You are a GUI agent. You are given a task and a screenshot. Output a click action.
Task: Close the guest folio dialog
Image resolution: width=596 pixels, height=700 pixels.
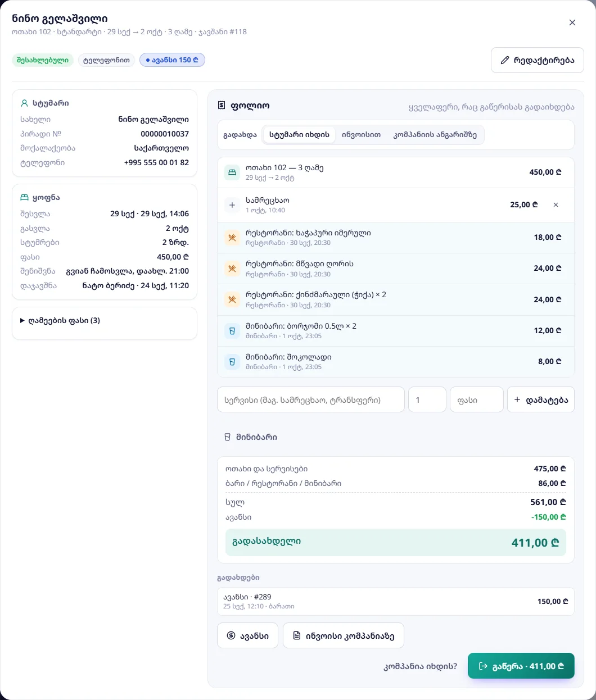click(x=572, y=22)
